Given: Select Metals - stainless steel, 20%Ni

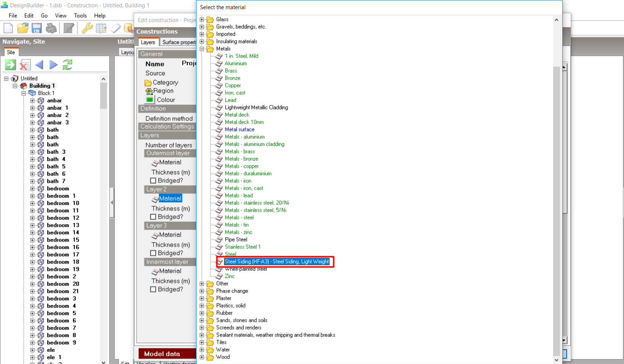Looking at the screenshot, I should (x=257, y=203).
